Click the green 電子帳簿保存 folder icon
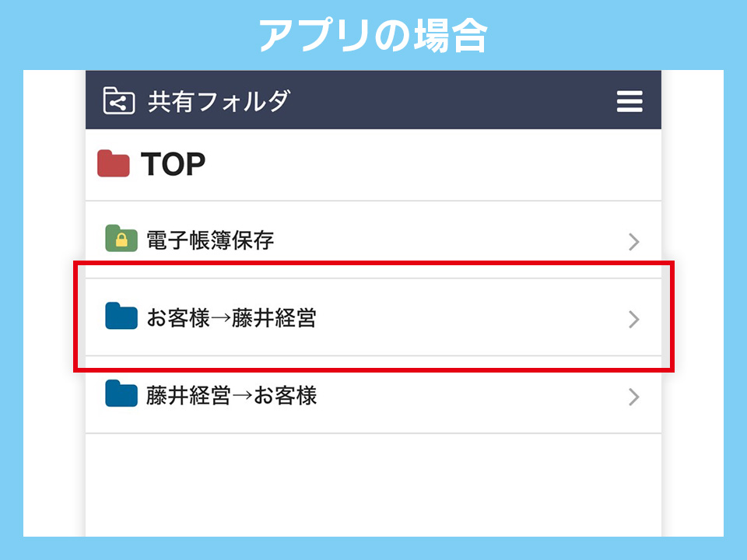The height and width of the screenshot is (560, 747). [121, 238]
